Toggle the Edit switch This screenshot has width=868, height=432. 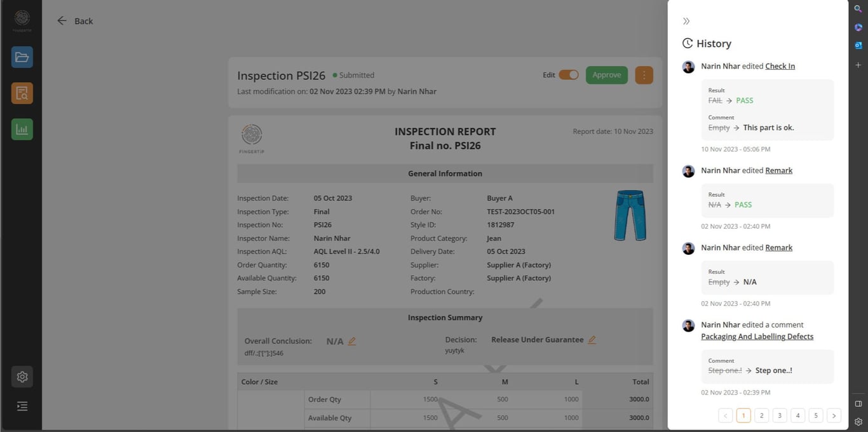point(569,75)
